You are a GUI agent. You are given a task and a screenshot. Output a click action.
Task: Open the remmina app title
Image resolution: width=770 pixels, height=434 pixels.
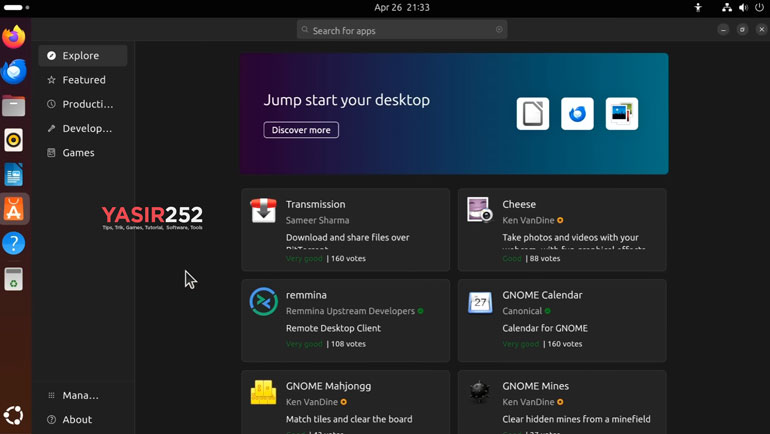point(306,295)
